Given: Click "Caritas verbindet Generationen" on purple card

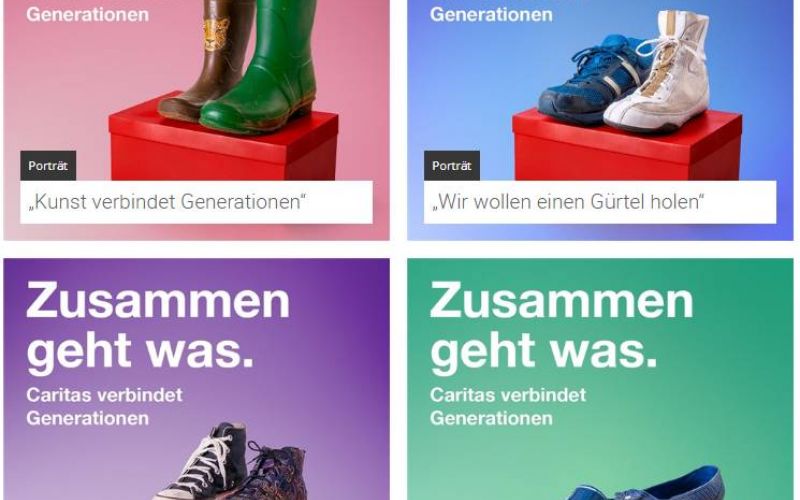Looking at the screenshot, I should click(105, 407).
